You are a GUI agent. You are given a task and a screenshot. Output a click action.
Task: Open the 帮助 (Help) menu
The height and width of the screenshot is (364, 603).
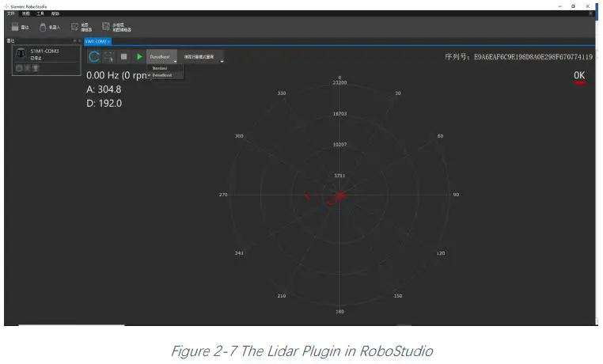tap(55, 13)
